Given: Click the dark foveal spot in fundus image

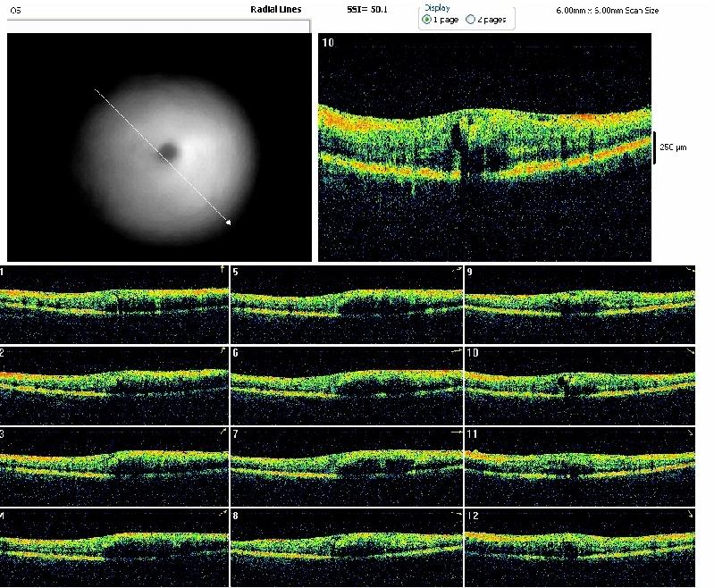Looking at the screenshot, I should tap(168, 152).
